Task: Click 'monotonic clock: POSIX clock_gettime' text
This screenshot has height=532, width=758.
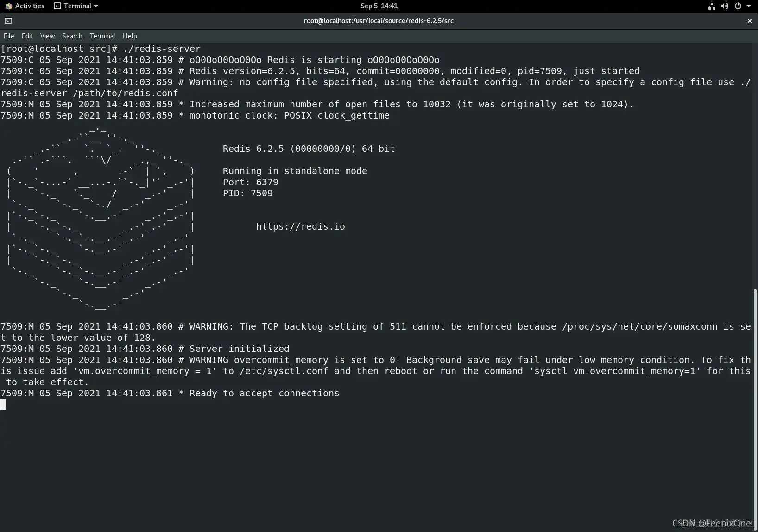Action: [x=290, y=115]
